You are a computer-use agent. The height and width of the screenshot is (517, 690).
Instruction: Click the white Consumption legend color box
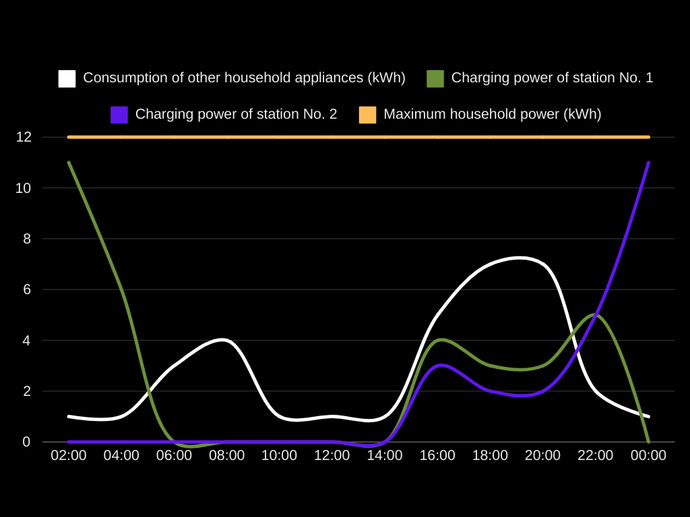coord(67,78)
